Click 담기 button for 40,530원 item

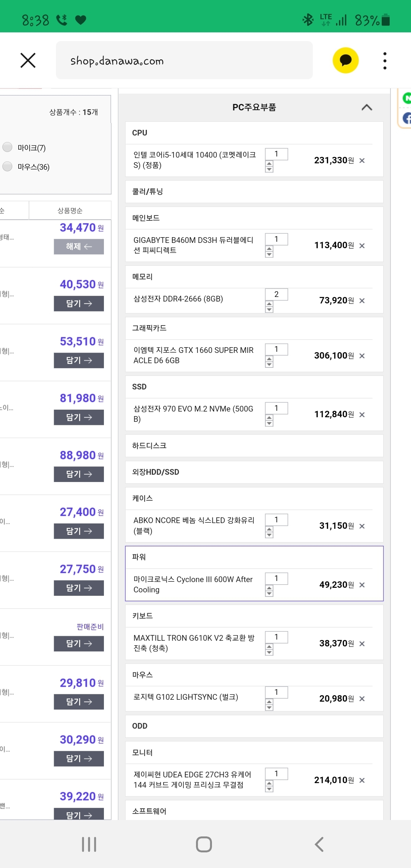tap(79, 303)
